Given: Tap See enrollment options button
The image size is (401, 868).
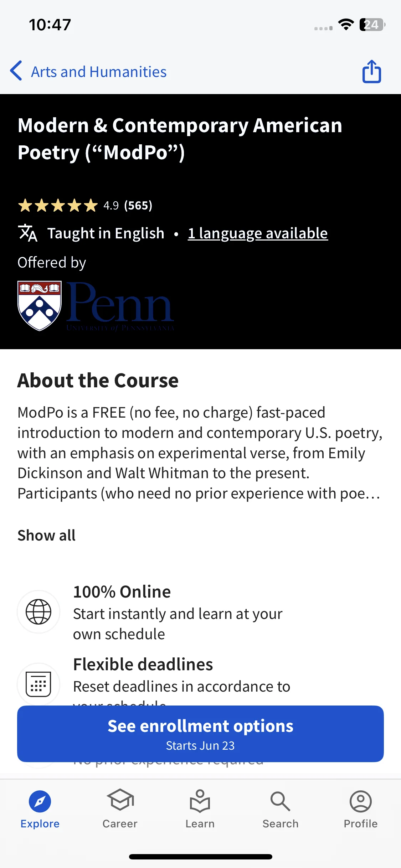Looking at the screenshot, I should point(200,734).
